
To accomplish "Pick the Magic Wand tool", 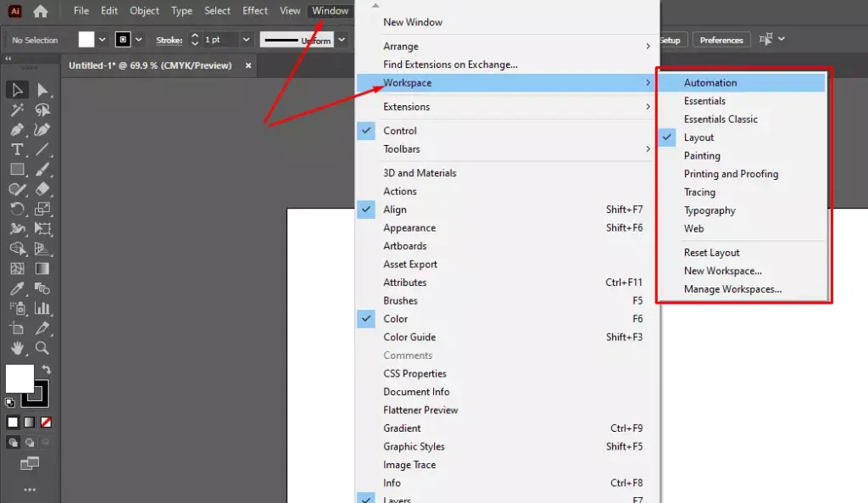I will (x=17, y=109).
